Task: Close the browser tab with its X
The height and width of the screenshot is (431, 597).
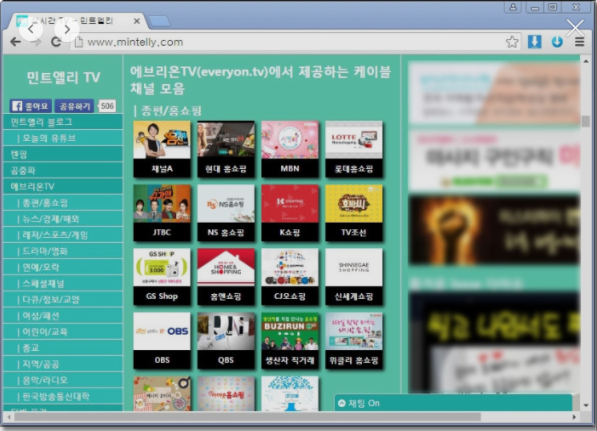Action: [x=137, y=21]
